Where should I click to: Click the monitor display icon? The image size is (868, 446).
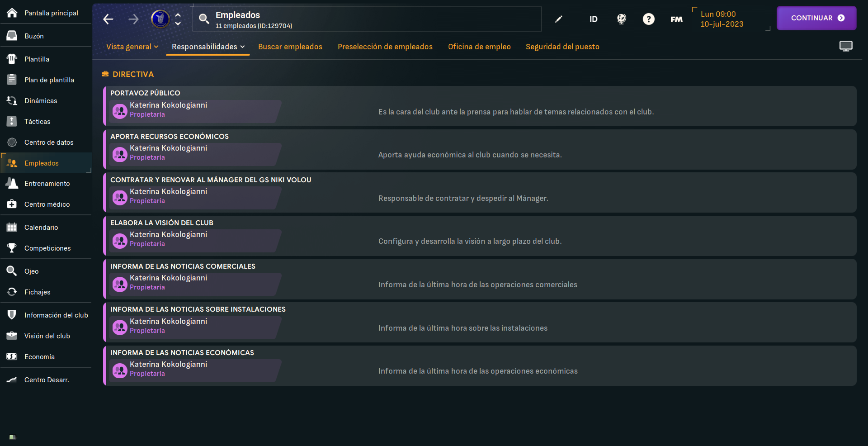point(846,46)
